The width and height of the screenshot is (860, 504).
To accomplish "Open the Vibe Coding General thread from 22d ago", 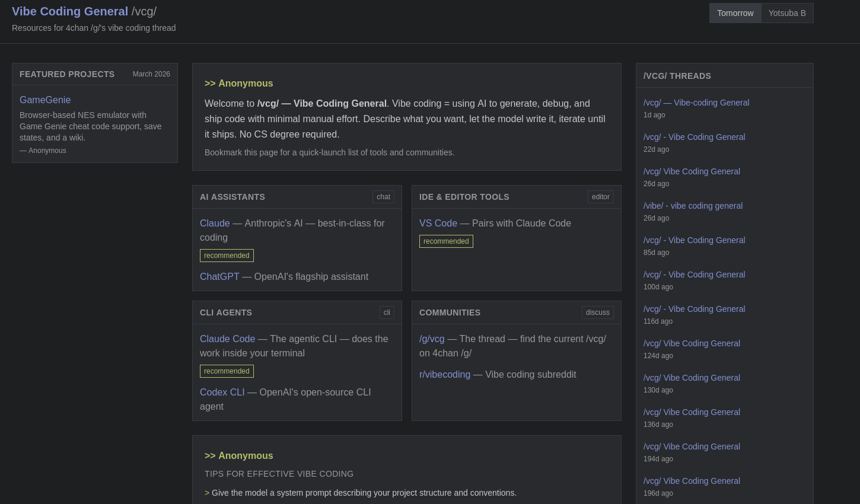I will [694, 137].
